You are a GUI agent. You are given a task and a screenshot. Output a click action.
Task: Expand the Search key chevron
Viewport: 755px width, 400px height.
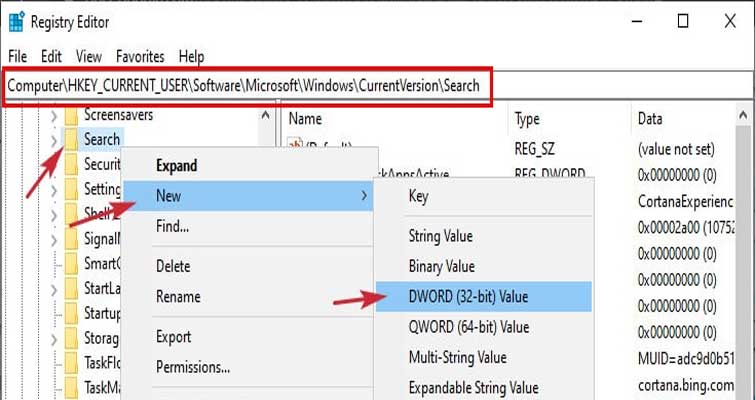pos(54,141)
